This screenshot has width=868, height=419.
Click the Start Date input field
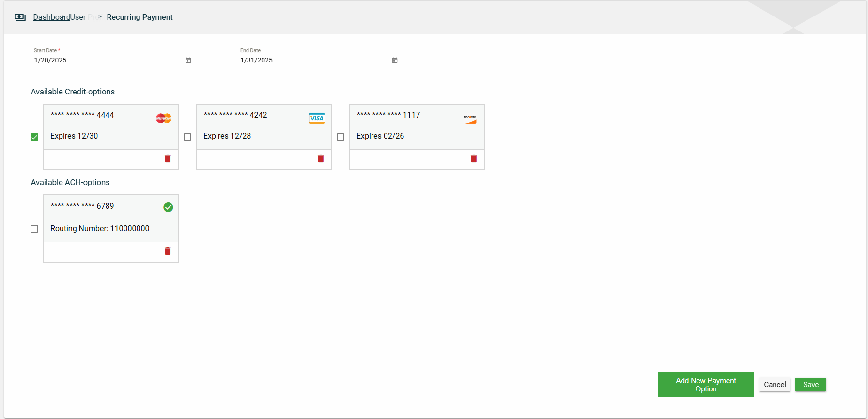(x=107, y=61)
